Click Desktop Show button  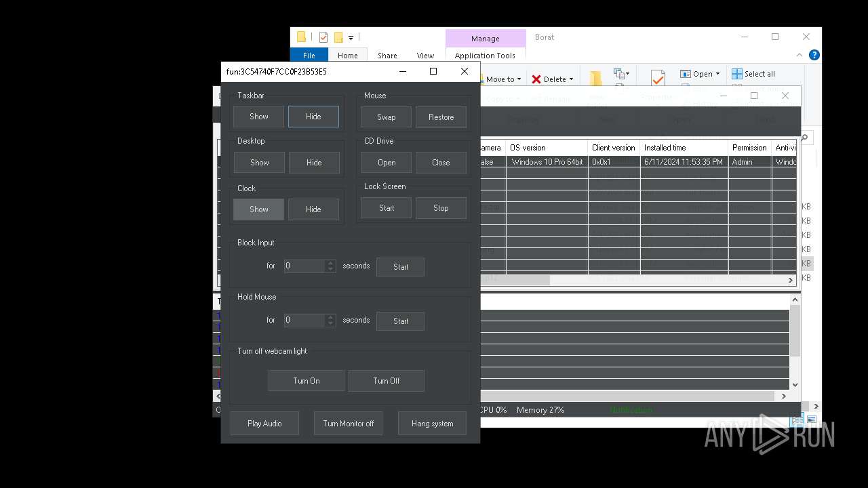[x=259, y=163]
